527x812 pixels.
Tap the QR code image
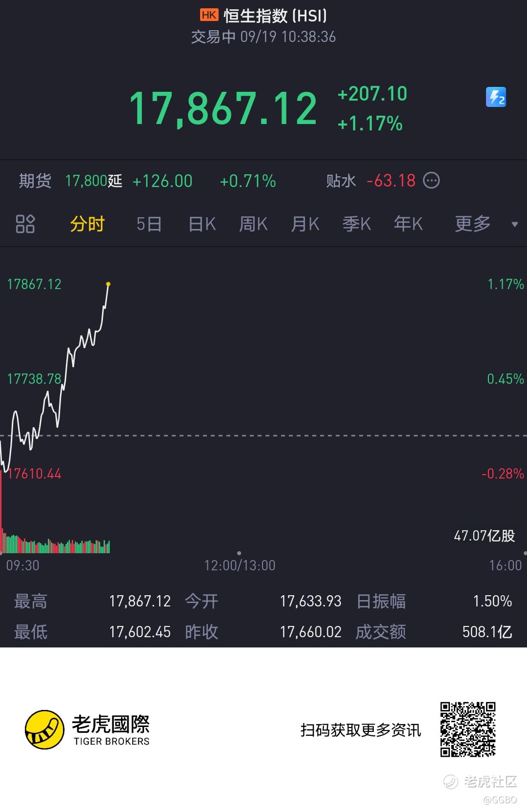[468, 729]
